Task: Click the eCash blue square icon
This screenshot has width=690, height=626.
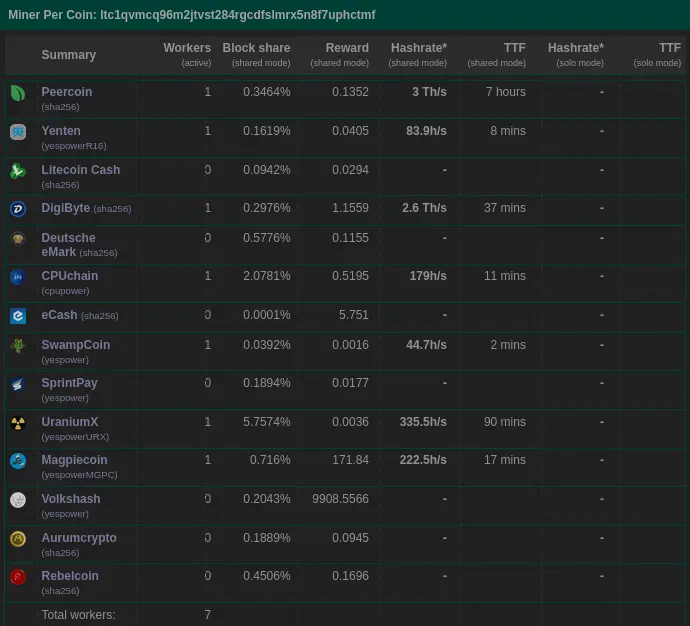Action: coord(18,316)
